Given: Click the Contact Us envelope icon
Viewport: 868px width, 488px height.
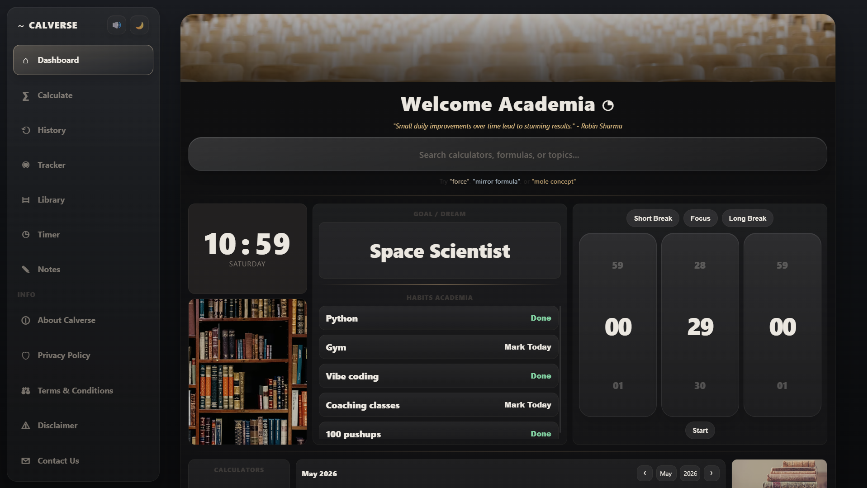Looking at the screenshot, I should pyautogui.click(x=26, y=461).
